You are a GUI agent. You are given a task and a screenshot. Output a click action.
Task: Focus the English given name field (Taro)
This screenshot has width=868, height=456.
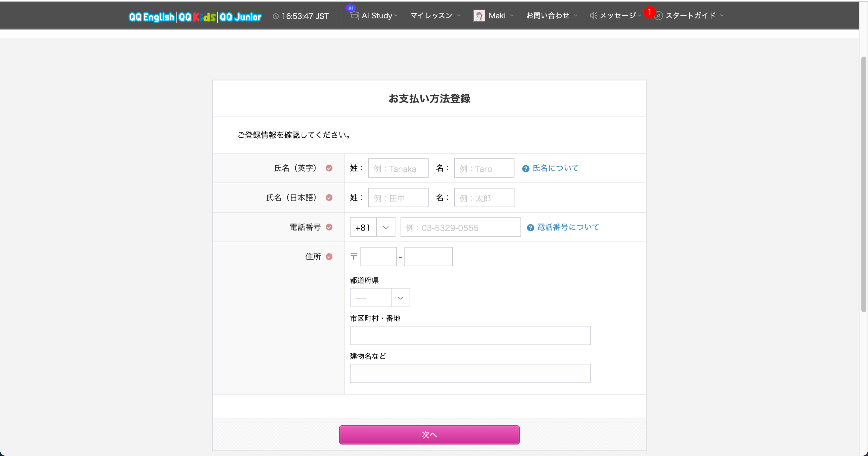(484, 168)
